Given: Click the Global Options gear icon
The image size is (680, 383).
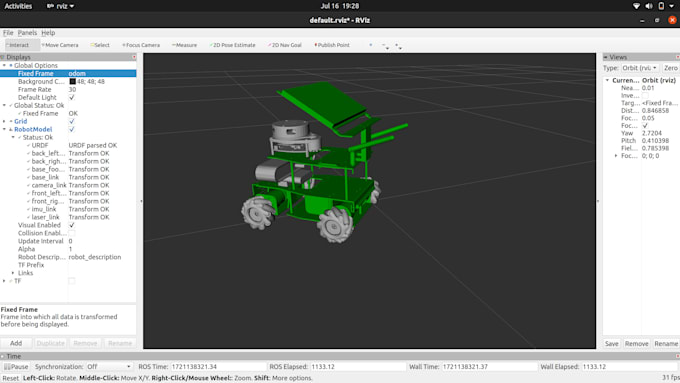Looking at the screenshot, I should (11, 65).
